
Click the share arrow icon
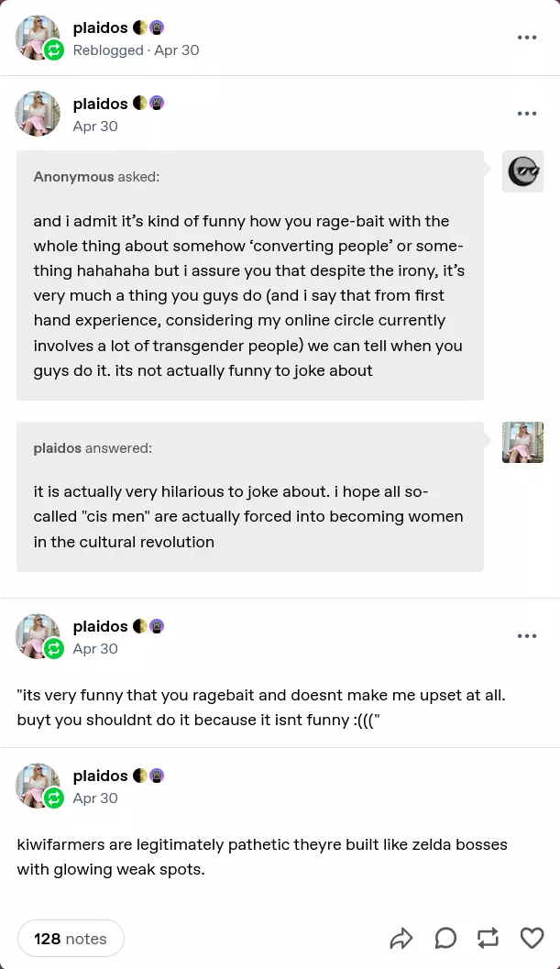click(x=401, y=938)
